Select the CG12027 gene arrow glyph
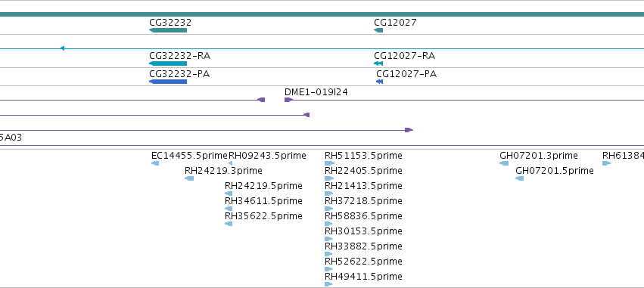This screenshot has height=288, width=644. click(378, 30)
